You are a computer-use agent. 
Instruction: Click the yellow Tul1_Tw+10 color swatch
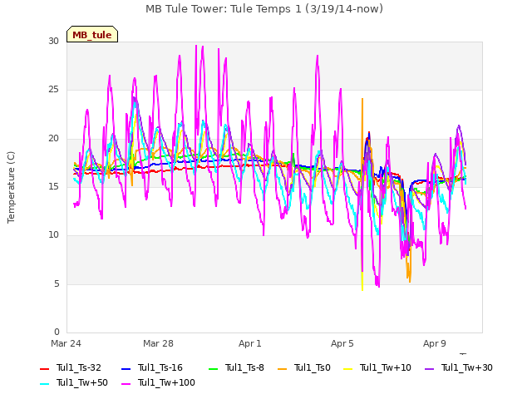[x=347, y=368]
